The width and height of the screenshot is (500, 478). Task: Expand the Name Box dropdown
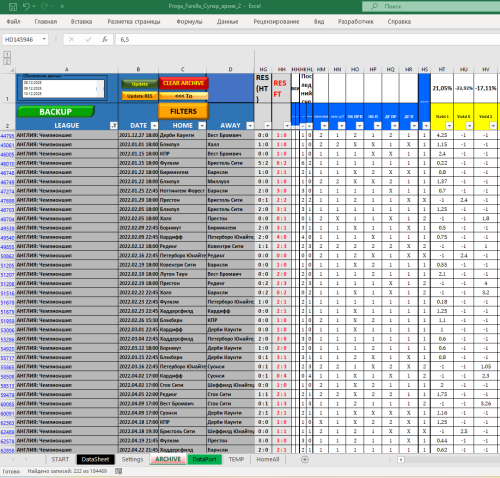click(x=44, y=39)
